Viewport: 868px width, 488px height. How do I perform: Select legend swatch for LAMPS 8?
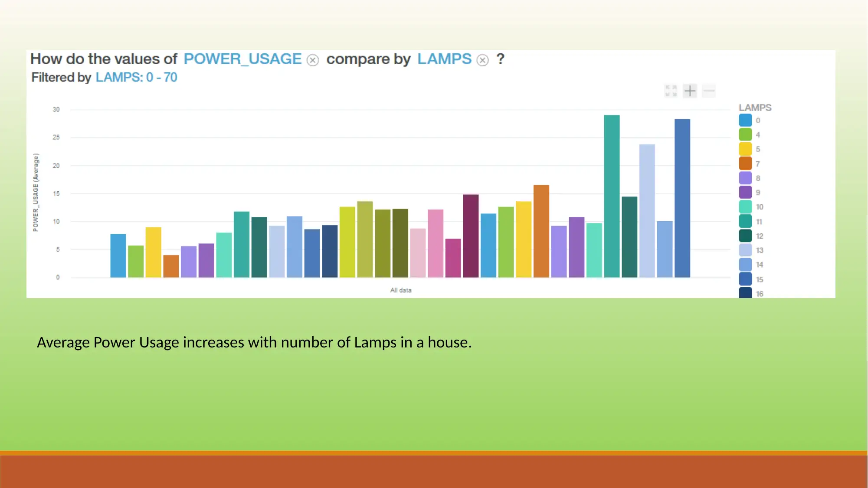[745, 178]
